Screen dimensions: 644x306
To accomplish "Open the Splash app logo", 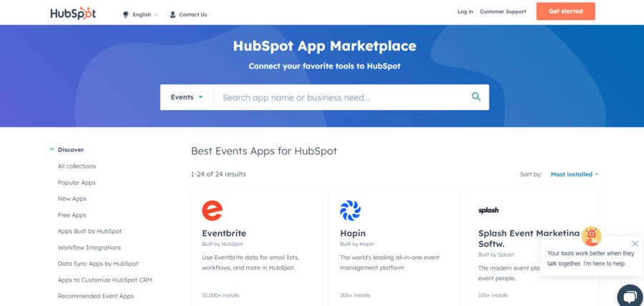I will tap(488, 210).
